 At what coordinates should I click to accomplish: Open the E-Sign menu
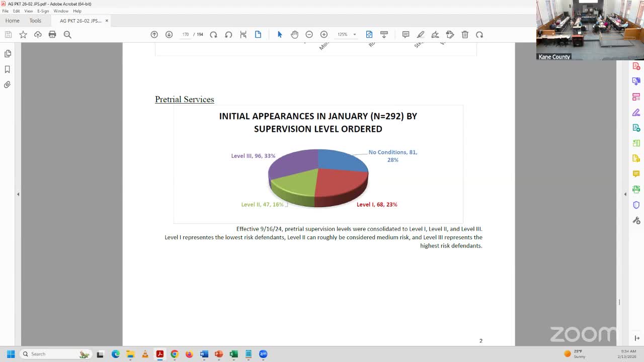[x=43, y=11]
